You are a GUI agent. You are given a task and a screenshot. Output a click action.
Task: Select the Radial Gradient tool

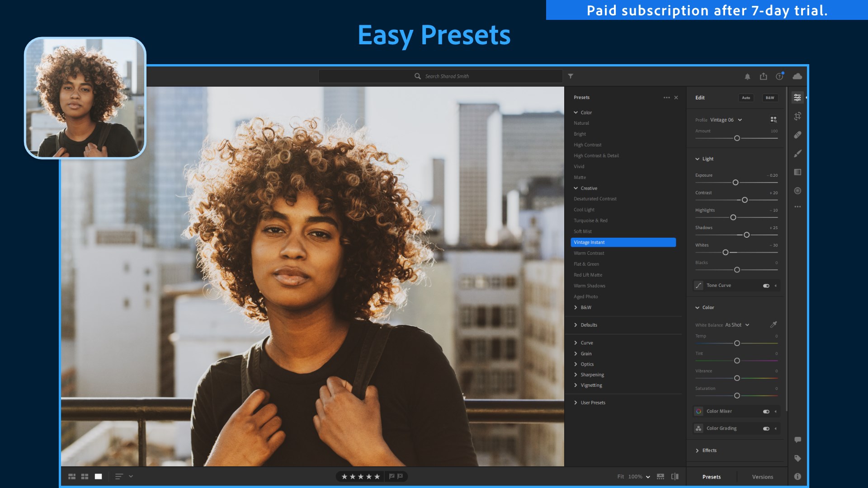[797, 191]
